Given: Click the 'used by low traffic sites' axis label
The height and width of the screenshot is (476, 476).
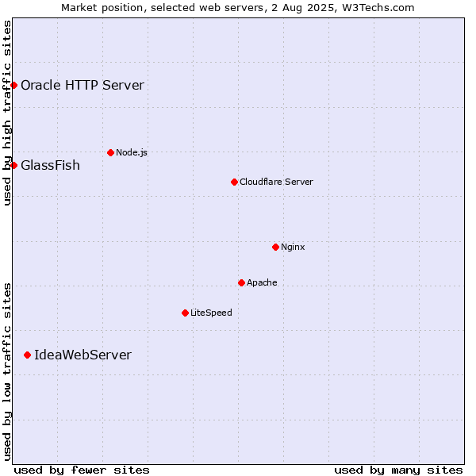Looking at the screenshot, I should tap(6, 372).
